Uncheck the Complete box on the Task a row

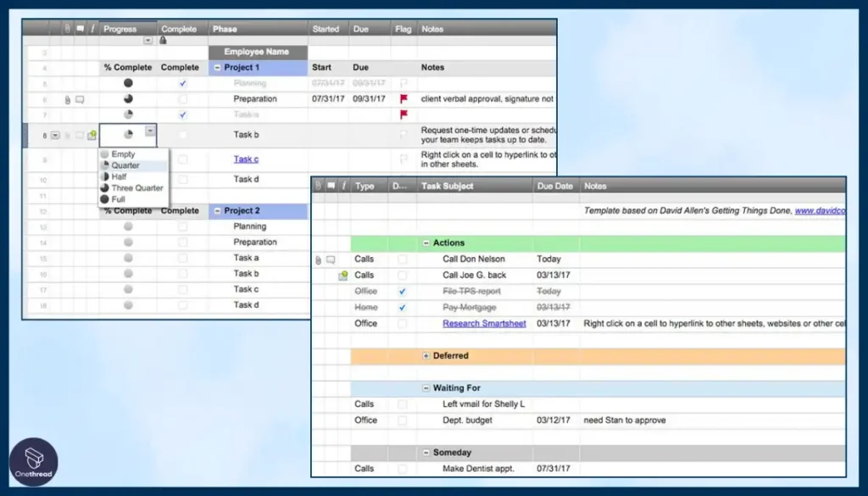[x=183, y=115]
